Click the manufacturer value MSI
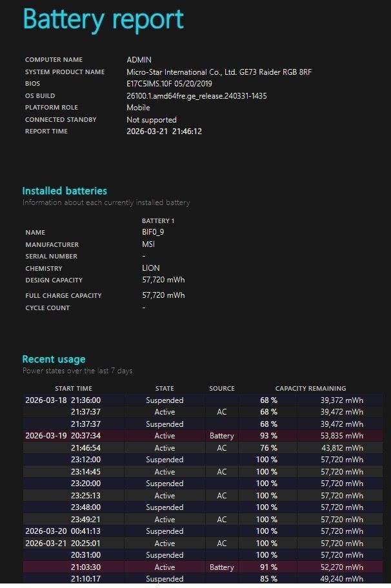 tap(148, 244)
